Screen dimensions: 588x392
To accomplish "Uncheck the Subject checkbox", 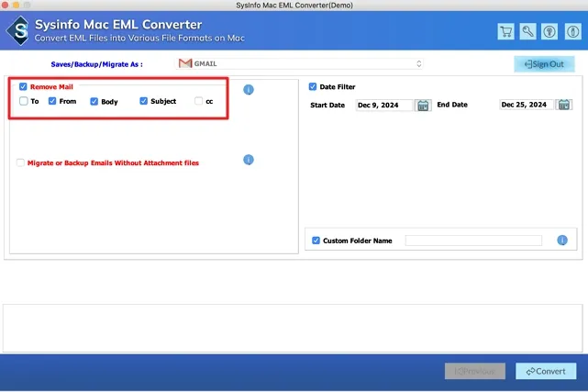I will point(143,101).
